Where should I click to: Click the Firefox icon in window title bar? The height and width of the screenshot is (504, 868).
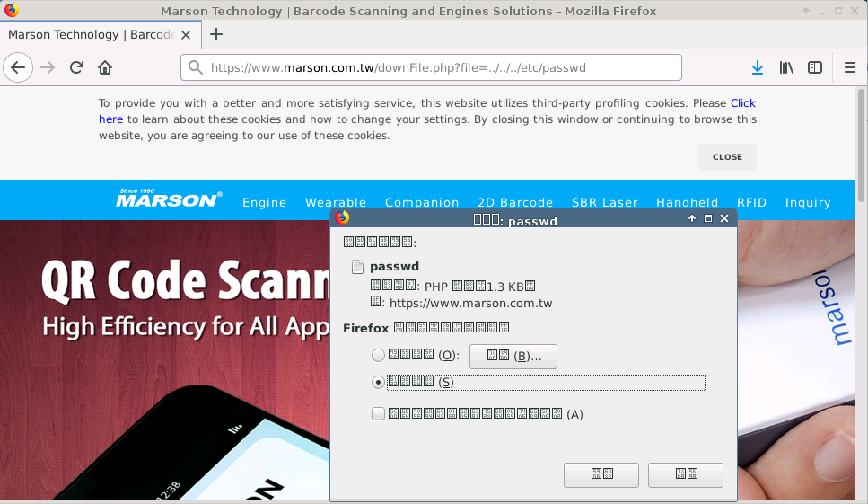click(11, 10)
